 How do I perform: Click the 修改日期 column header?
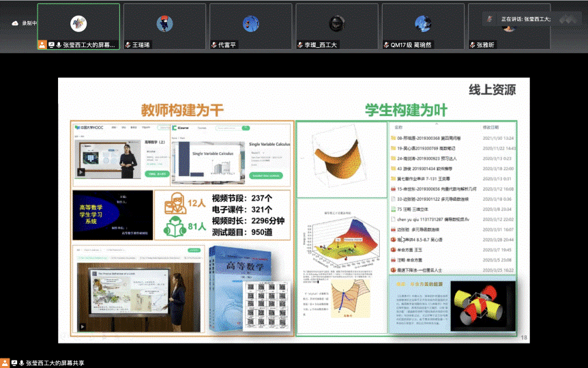(x=491, y=127)
